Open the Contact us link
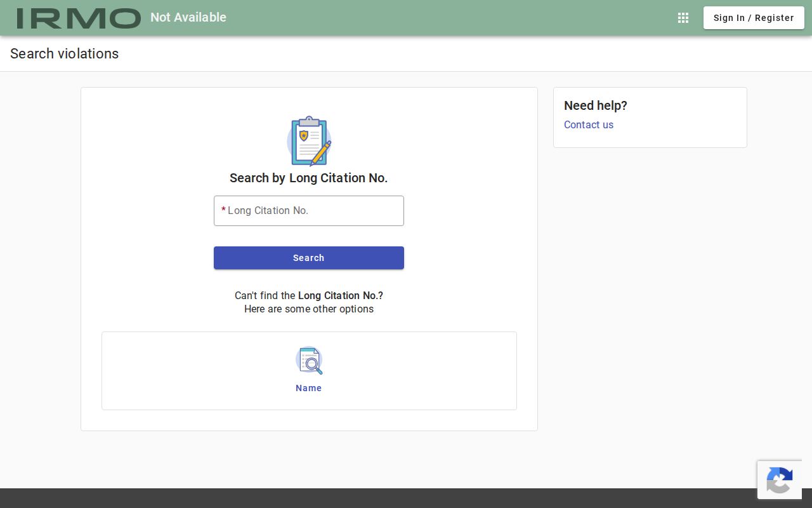The image size is (812, 508). 589,124
